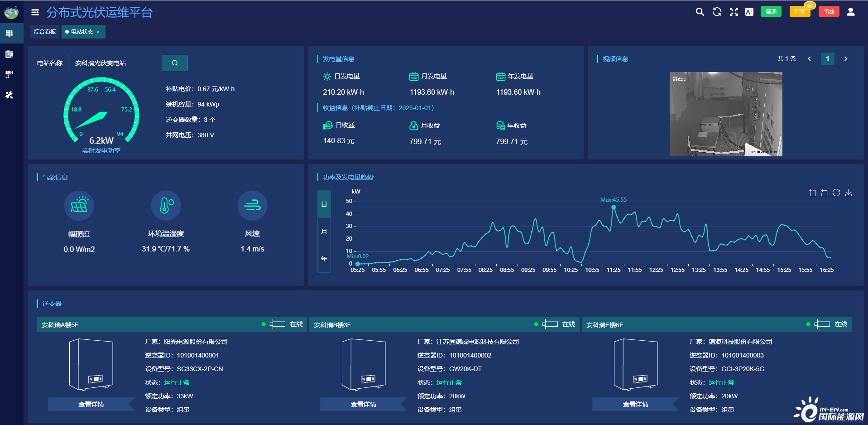Close the 电站状态 tab
Viewport: 868px width, 425px height.
(x=98, y=32)
